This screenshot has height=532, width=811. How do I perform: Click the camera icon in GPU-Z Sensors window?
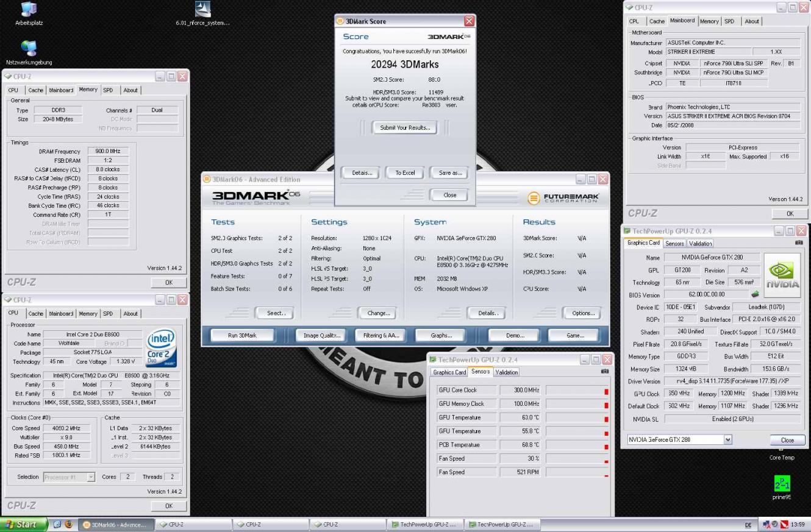(605, 371)
